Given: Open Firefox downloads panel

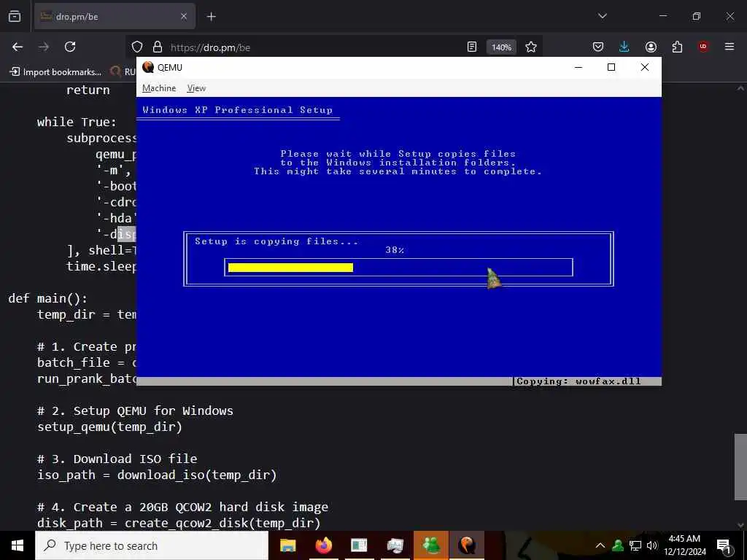Looking at the screenshot, I should click(x=624, y=47).
